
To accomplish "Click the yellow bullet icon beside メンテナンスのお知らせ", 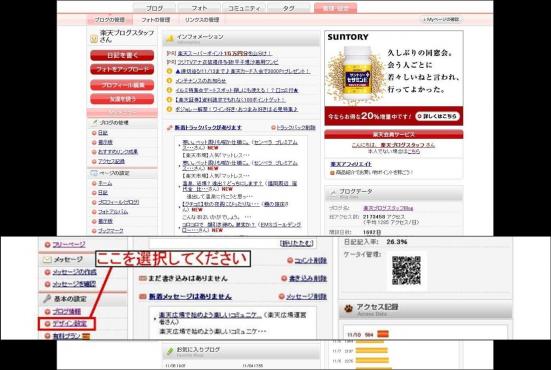I will coord(169,81).
